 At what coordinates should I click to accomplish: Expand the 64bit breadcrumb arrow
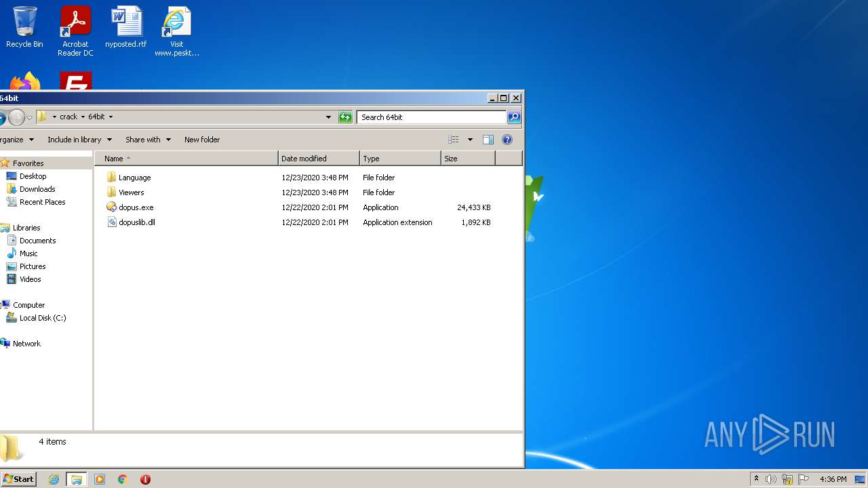(111, 117)
